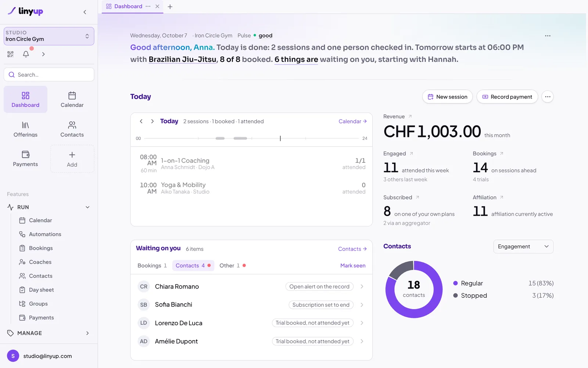Open notifications bell icon

click(26, 54)
